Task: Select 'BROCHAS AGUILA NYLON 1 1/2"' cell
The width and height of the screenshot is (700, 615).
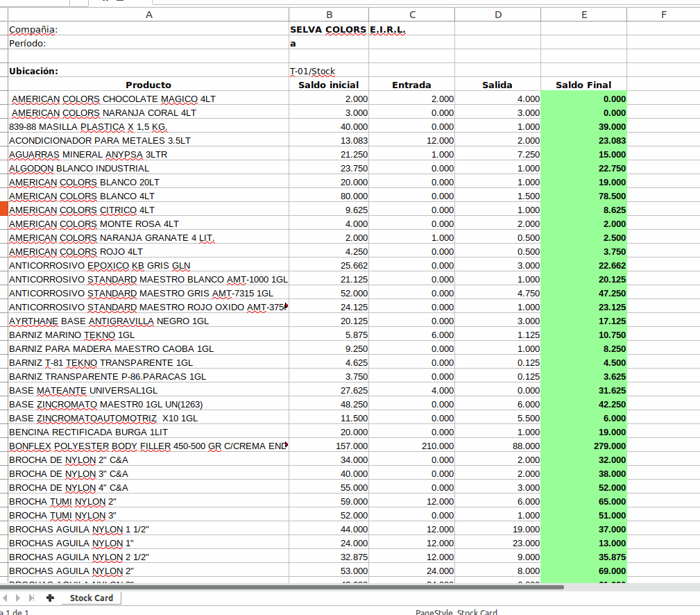Action: pyautogui.click(x=148, y=529)
